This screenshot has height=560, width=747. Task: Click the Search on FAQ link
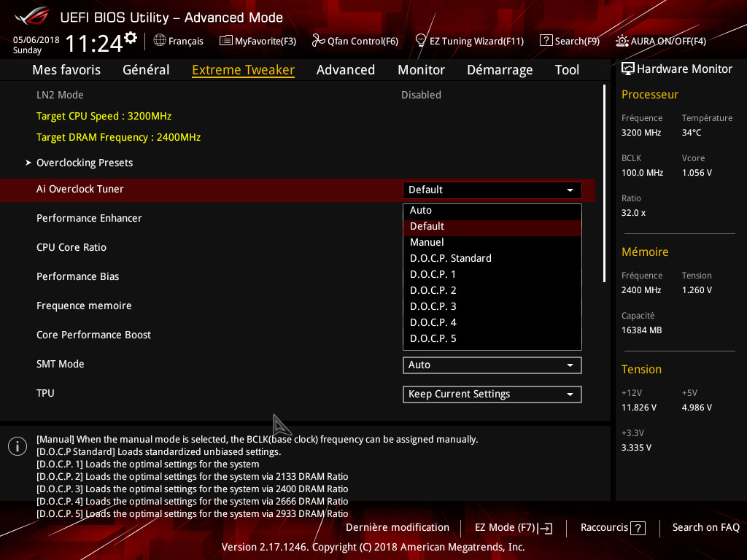point(705,527)
